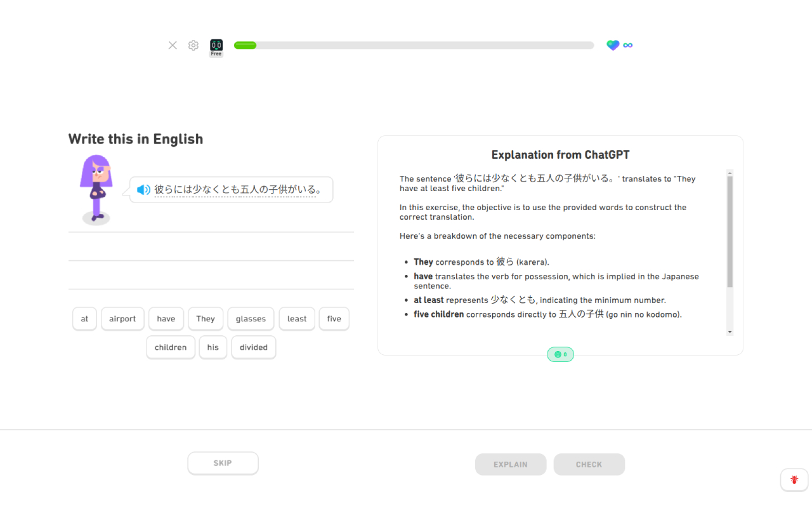Choose the 'least' word tile
The image size is (812, 508).
point(297,319)
